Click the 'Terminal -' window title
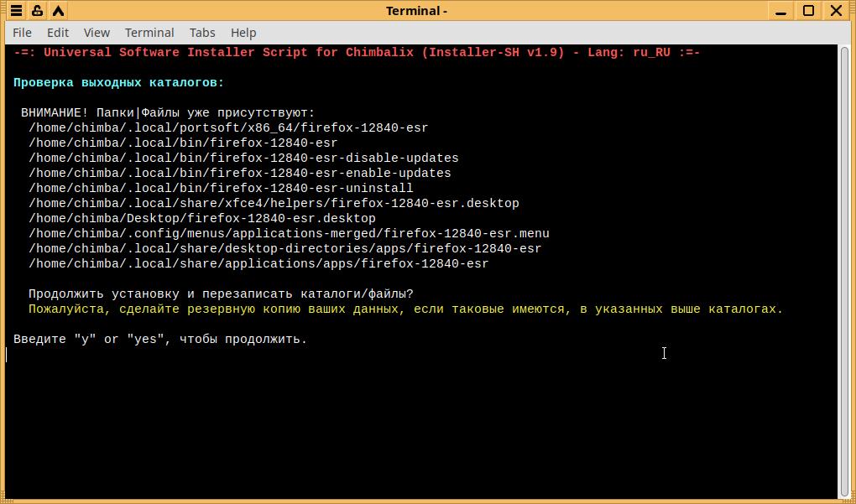 click(x=416, y=11)
